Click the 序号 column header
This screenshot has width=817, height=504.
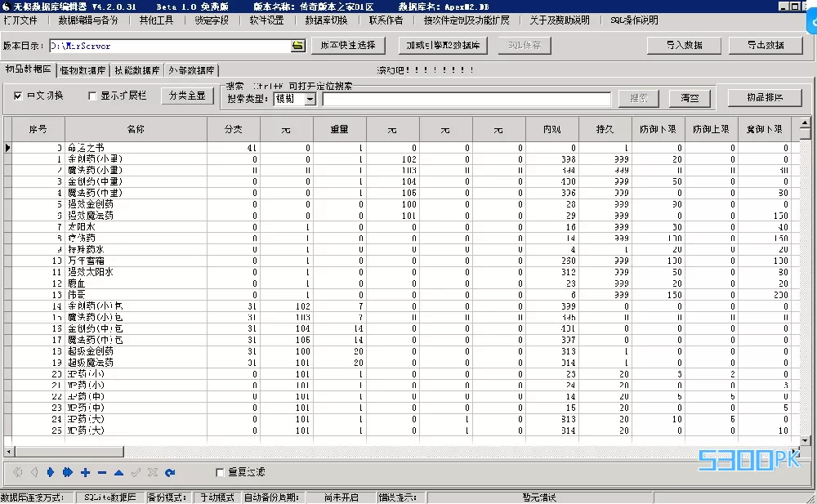click(38, 129)
